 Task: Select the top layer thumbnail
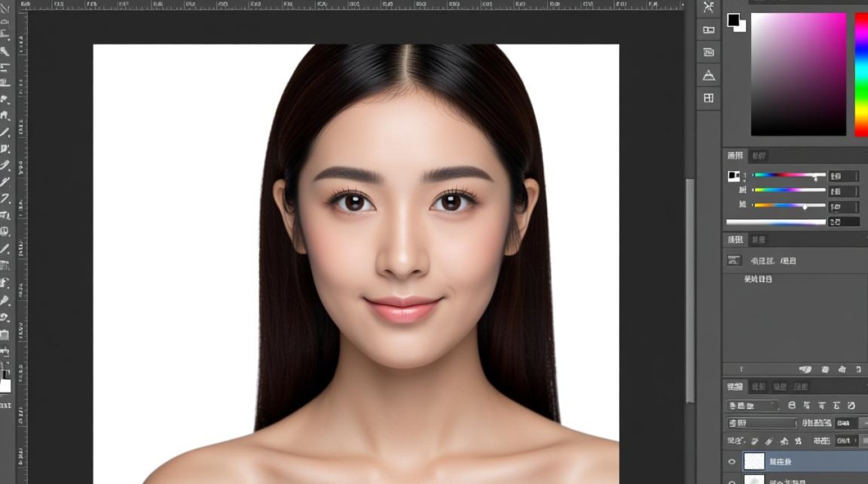pos(754,461)
